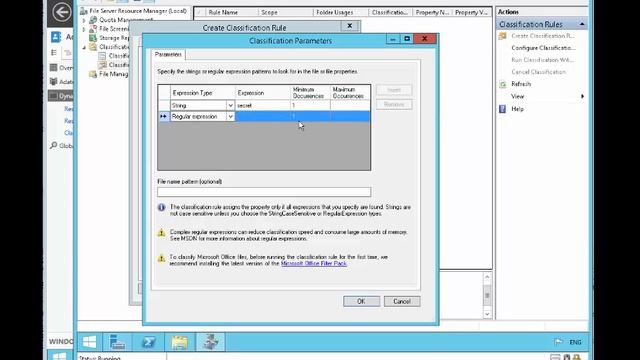Close the Create Classification Rule dialog
Viewport: 640px width, 360px height.
(350, 26)
